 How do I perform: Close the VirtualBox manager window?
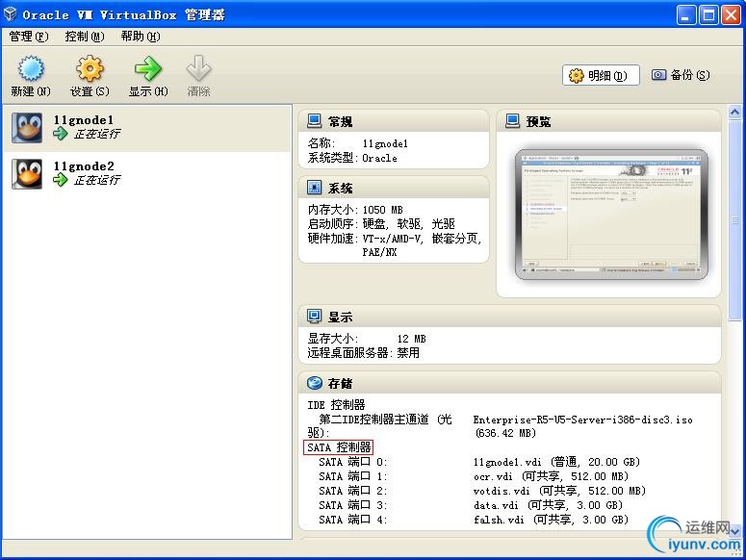(x=731, y=15)
